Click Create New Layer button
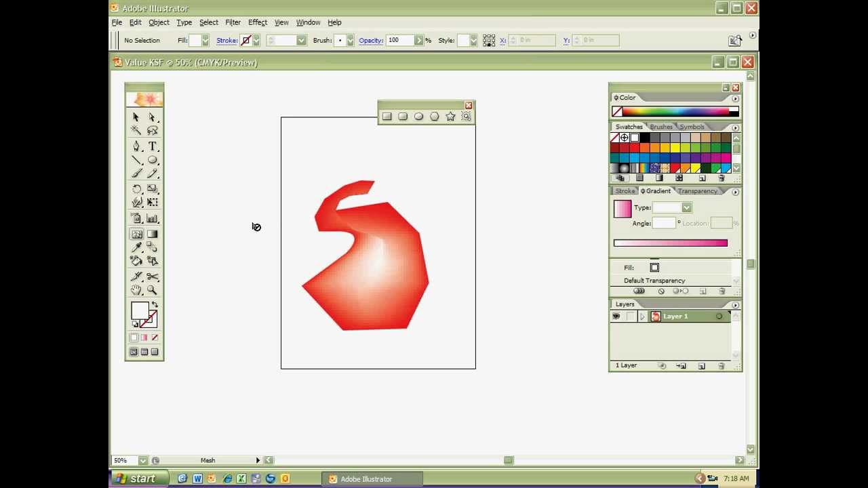Screen dimensions: 868x488 point(702,366)
